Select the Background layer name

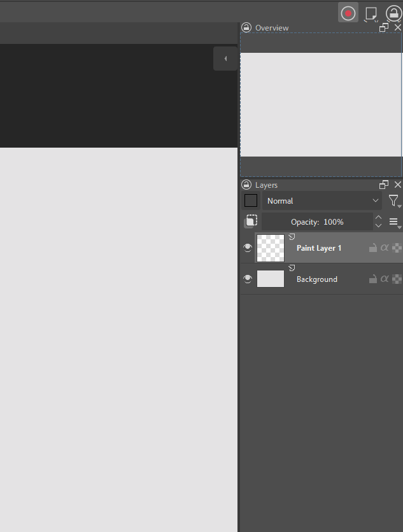click(x=317, y=279)
